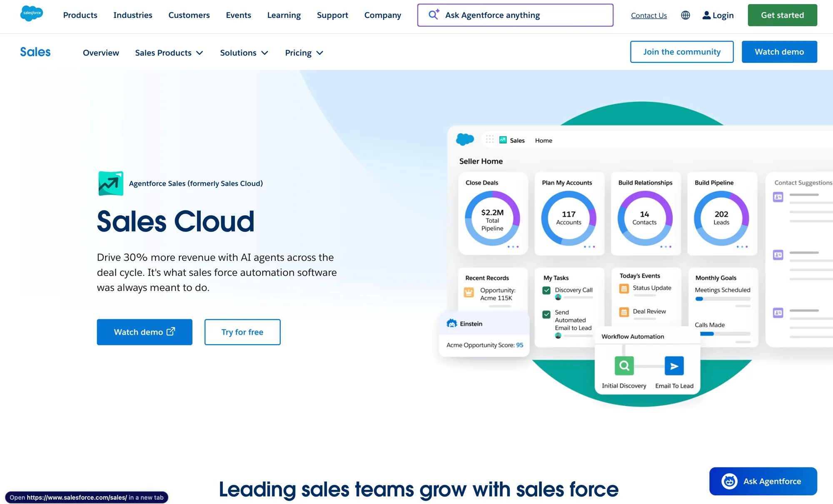
Task: Open the Support menu
Action: 332,15
